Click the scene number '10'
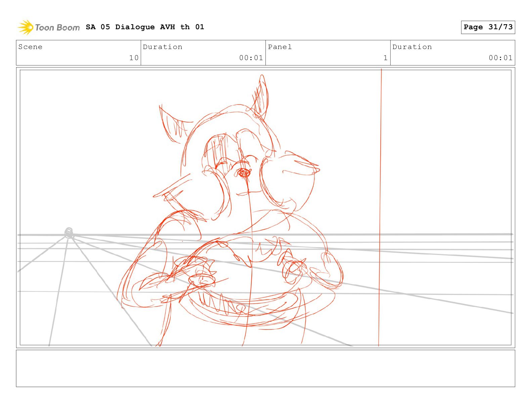 tap(134, 58)
